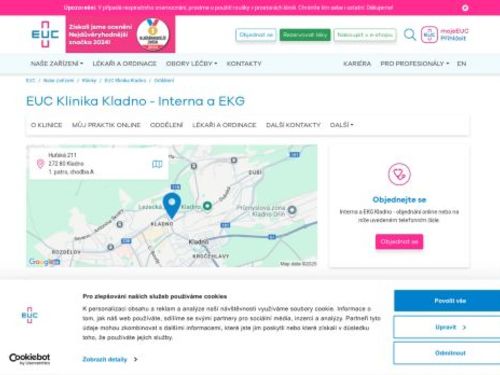This screenshot has width=500, height=375.
Task: Open the mojeEUC avatar icon
Action: tap(429, 35)
